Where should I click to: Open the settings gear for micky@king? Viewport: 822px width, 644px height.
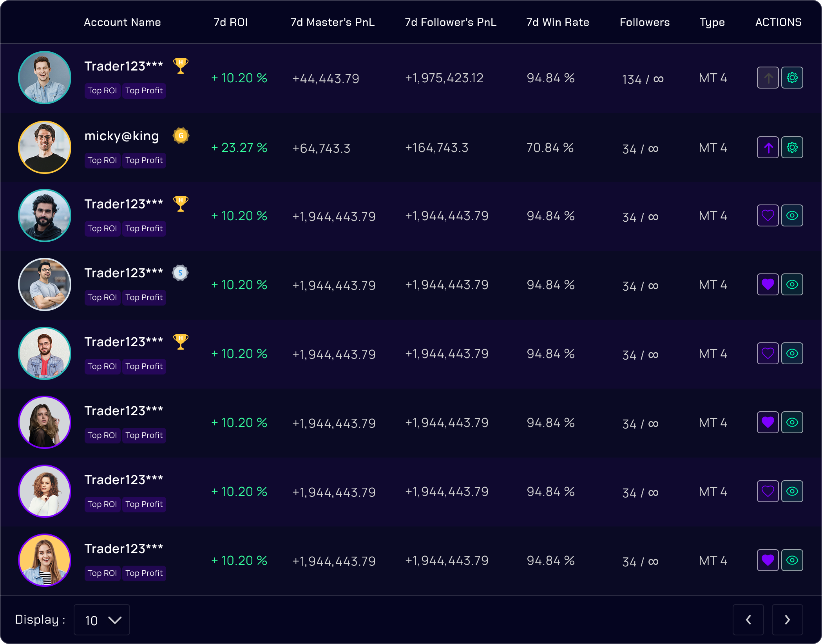point(792,148)
